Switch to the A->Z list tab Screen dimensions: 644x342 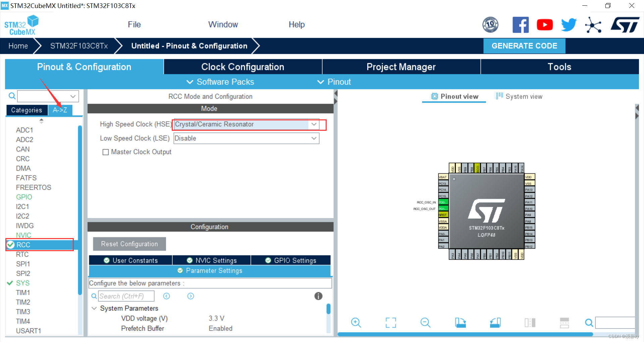tap(60, 110)
